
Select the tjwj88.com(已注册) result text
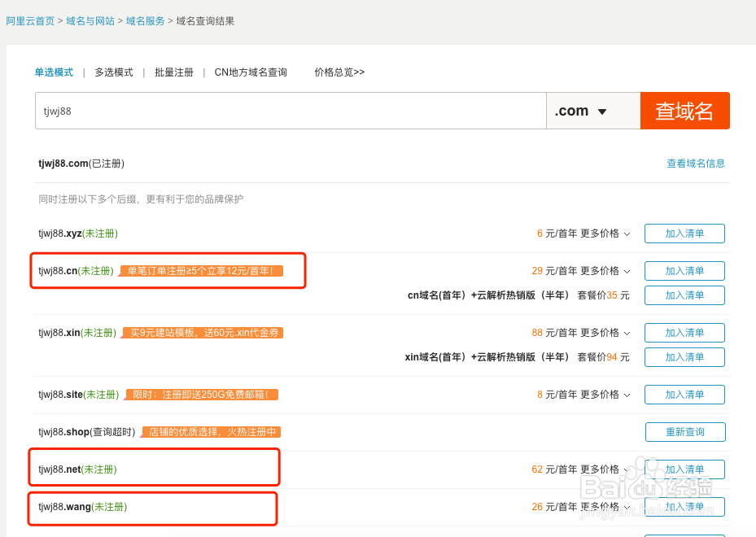click(81, 164)
